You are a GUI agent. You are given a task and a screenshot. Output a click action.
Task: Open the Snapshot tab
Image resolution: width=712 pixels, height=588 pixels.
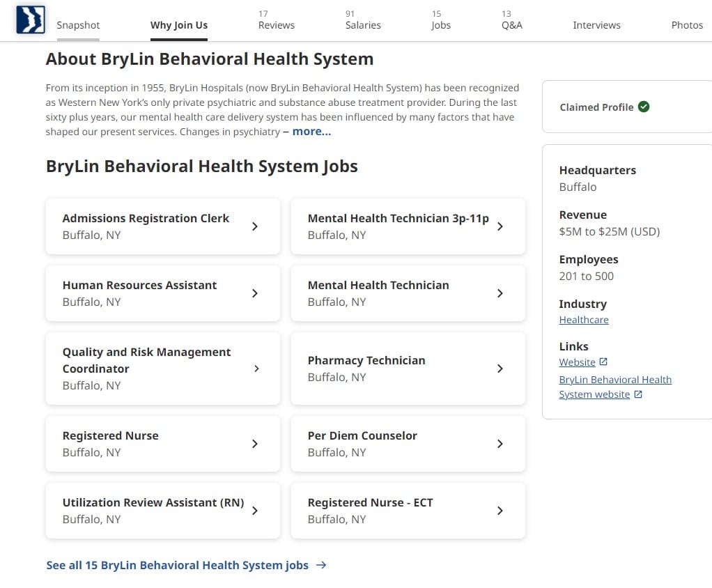point(78,25)
